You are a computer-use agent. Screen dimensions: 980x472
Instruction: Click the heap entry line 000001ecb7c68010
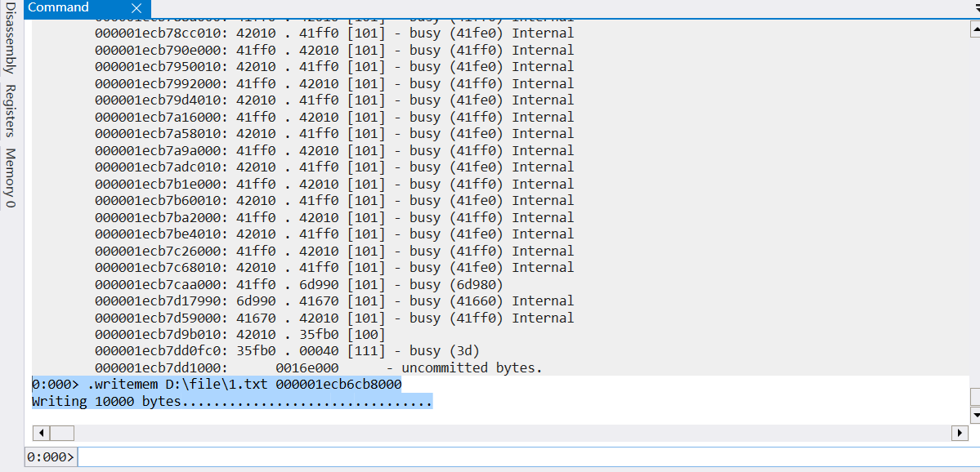tap(334, 267)
